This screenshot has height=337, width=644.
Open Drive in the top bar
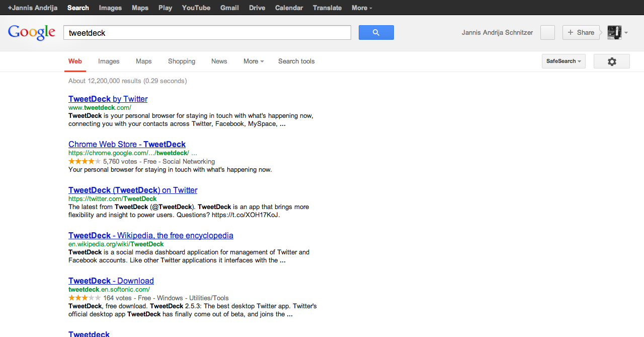(257, 8)
